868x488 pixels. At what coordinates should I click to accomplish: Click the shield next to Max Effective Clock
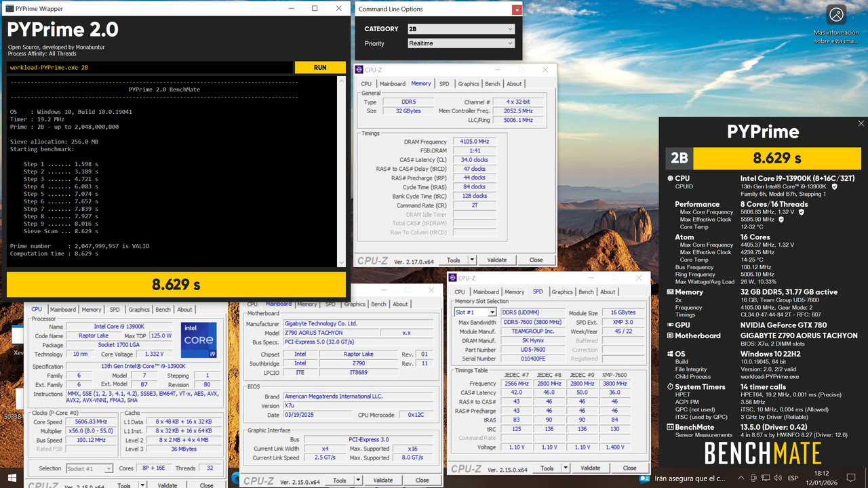coord(781,220)
